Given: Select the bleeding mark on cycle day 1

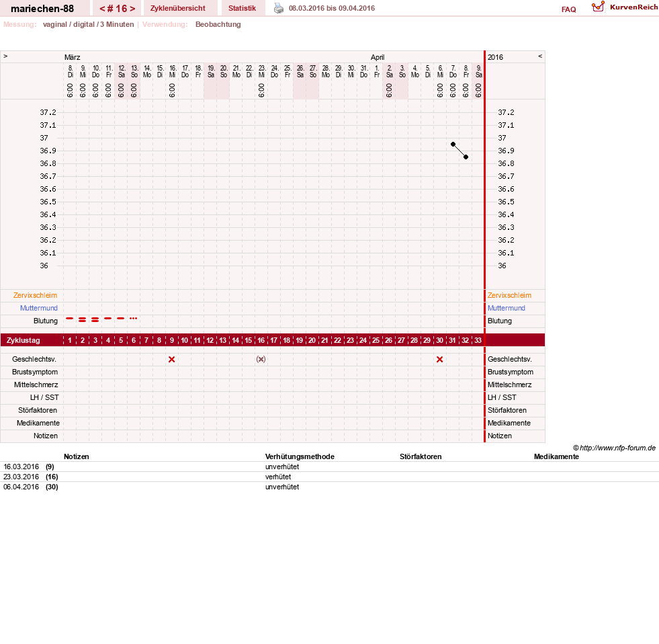Looking at the screenshot, I should point(70,319).
